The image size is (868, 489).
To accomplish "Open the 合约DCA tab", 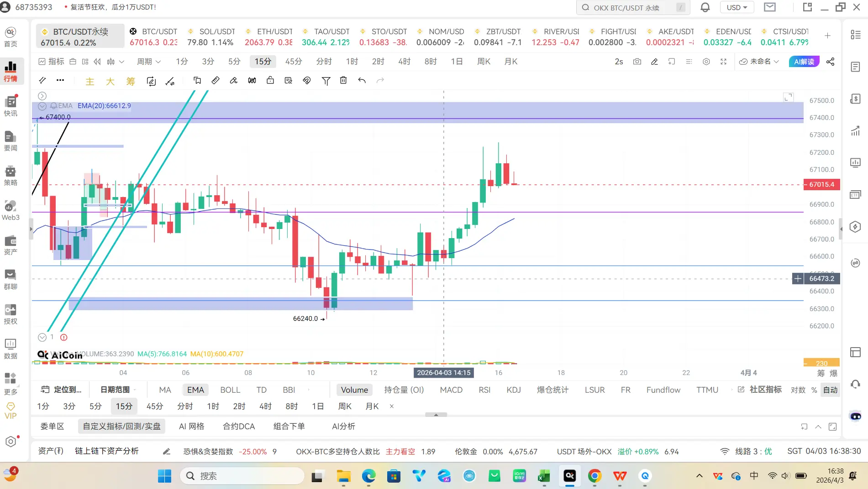I will tap(239, 427).
